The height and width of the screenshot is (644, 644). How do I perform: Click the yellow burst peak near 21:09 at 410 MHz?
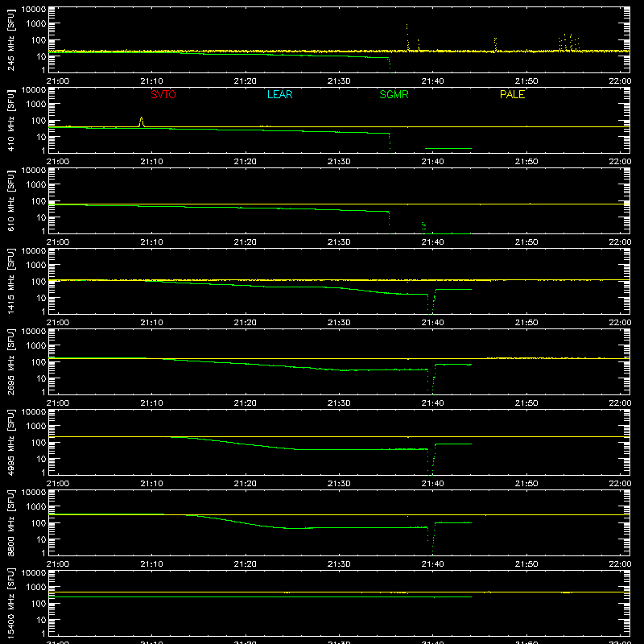[x=142, y=122]
